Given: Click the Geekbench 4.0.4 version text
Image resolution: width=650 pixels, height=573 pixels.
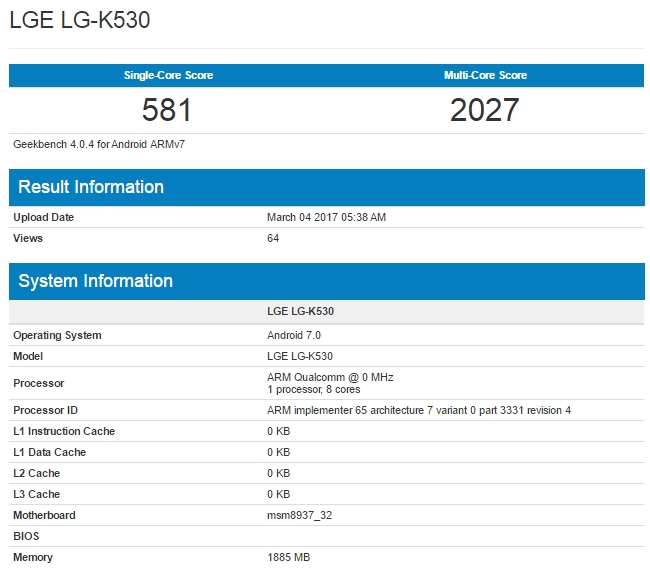Looking at the screenshot, I should tap(99, 144).
